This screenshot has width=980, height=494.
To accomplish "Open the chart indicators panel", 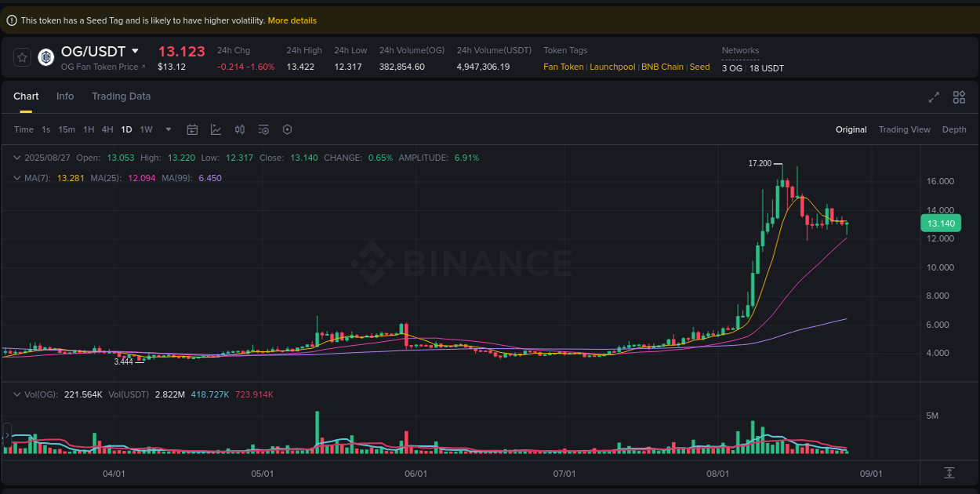I will [x=216, y=129].
